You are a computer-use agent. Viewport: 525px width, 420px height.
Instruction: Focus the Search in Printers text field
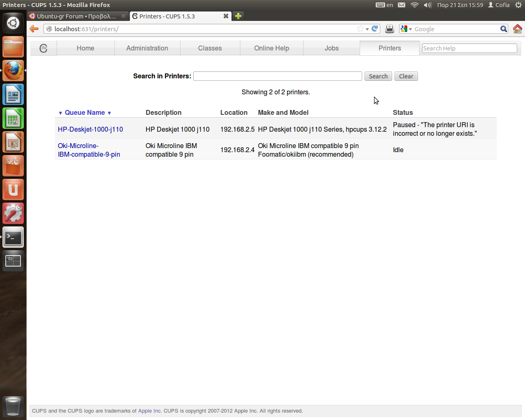click(277, 76)
